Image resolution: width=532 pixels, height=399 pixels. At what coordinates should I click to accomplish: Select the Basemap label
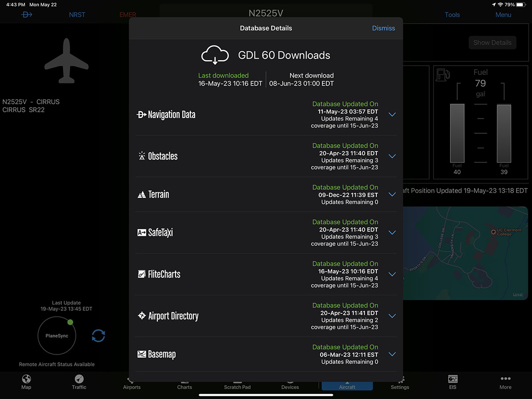click(162, 355)
